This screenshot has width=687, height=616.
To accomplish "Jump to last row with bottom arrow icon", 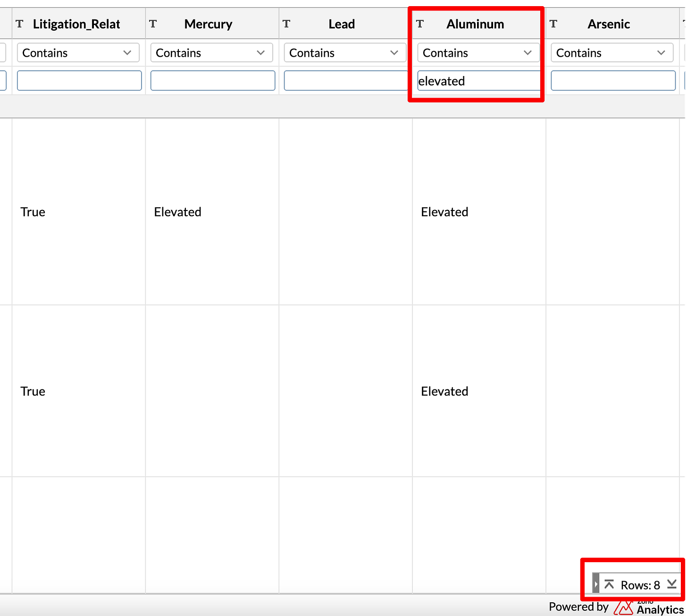I will click(672, 584).
